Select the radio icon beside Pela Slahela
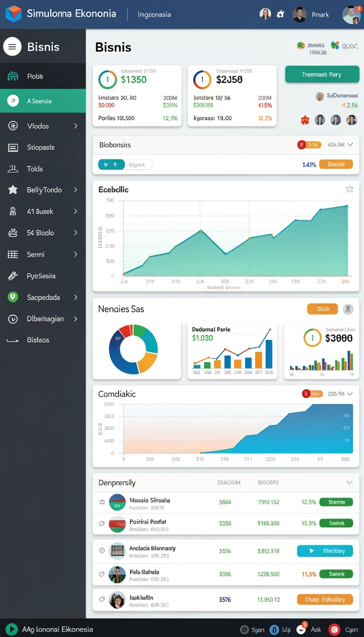 pyautogui.click(x=101, y=574)
